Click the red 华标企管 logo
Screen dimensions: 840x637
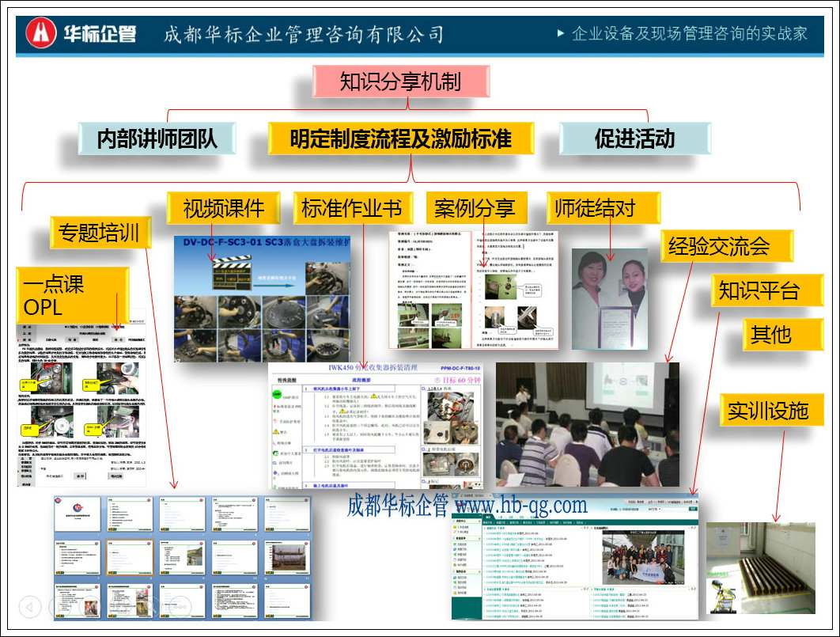pos(81,33)
